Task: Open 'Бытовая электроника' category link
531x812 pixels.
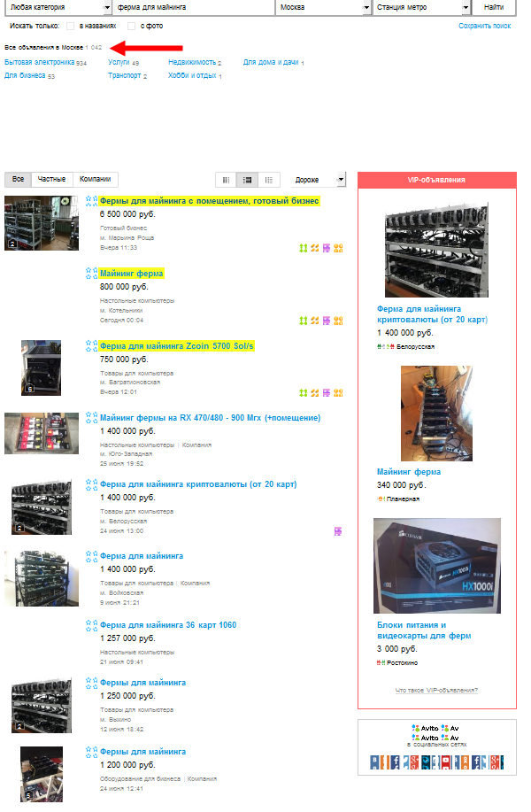Action: point(39,62)
